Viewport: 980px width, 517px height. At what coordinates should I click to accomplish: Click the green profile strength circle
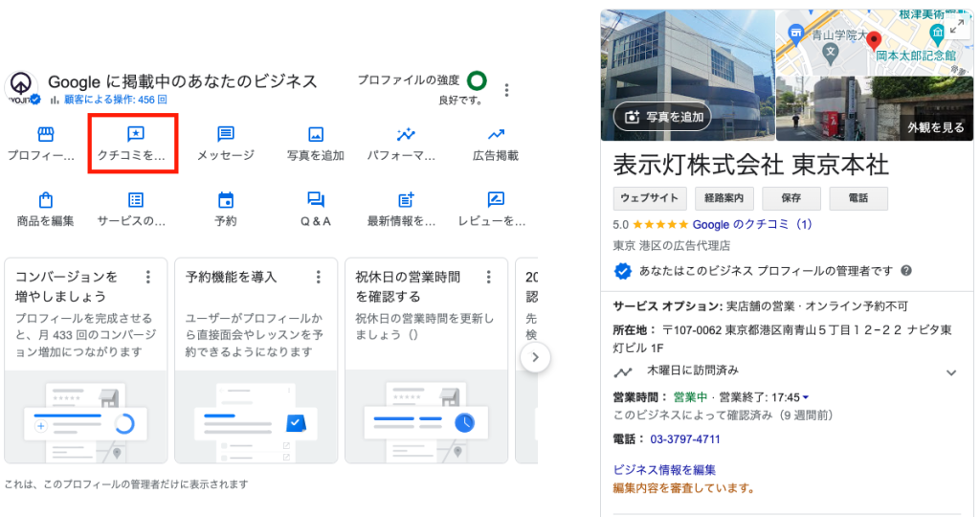pos(477,80)
